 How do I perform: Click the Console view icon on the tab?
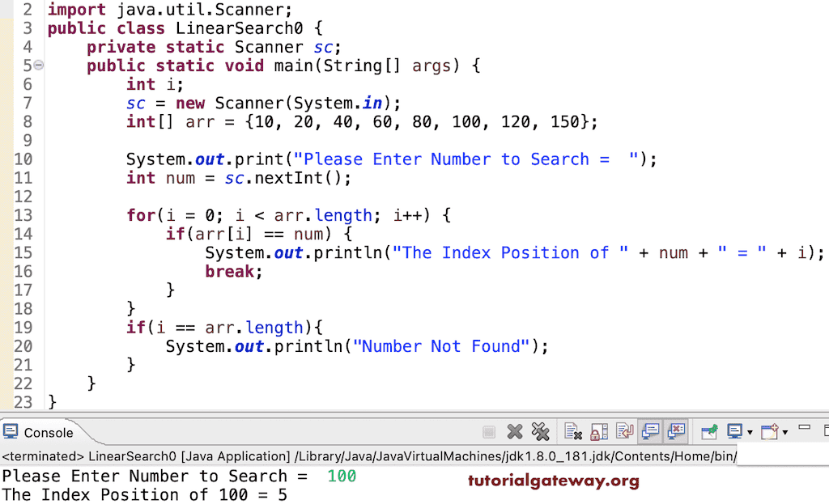[x=11, y=431]
